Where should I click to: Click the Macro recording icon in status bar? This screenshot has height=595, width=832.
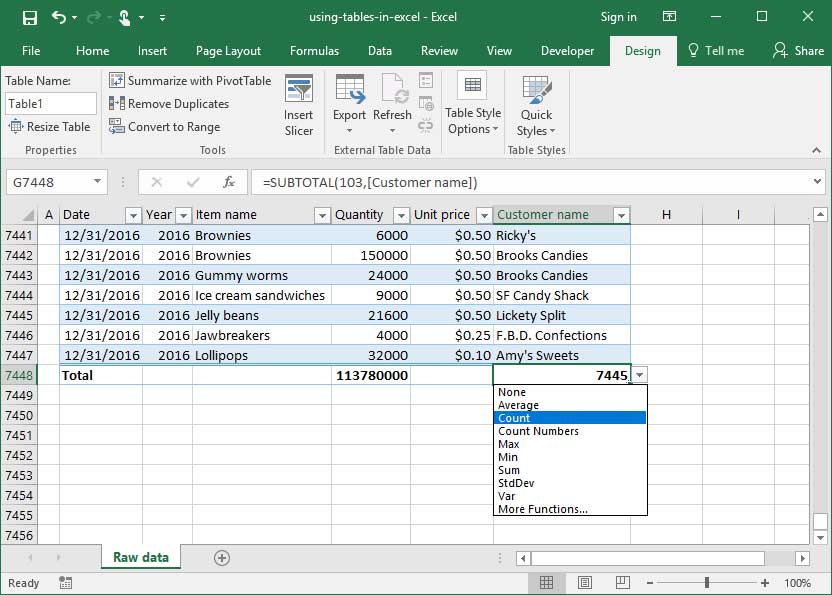(x=66, y=583)
